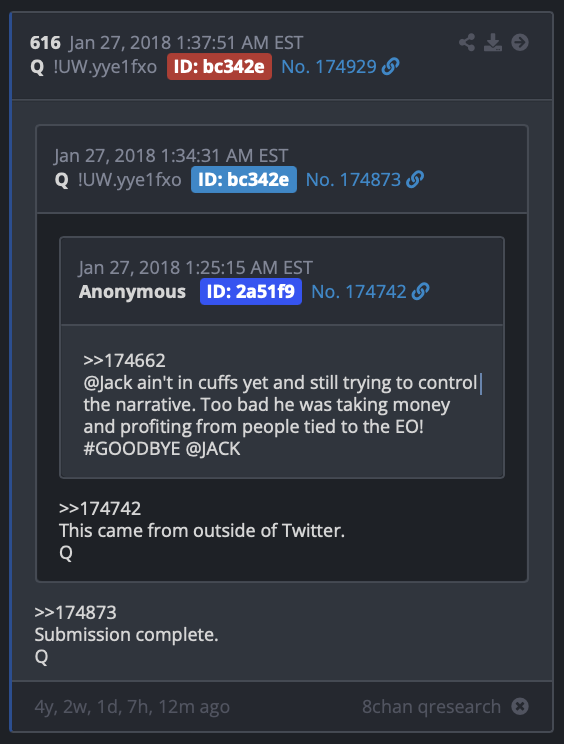Follow the >>174742 reply reference
The image size is (564, 744).
point(100,509)
